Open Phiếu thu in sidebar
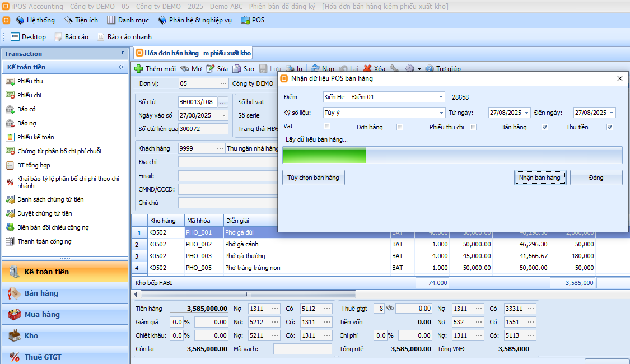Image resolution: width=630 pixels, height=364 pixels. (30, 81)
